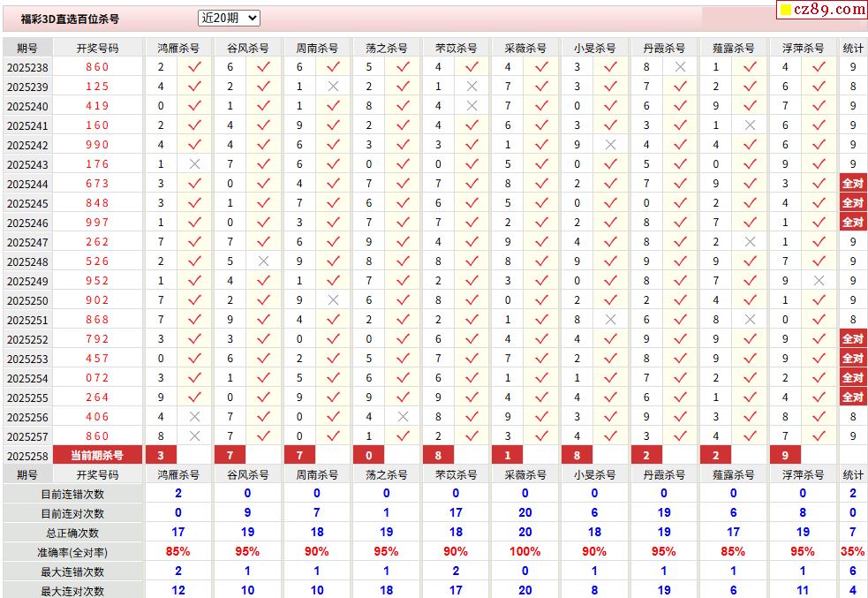
Task: Click the cross mark for 鸿雁杀号 in row 2025257
Action: pos(194,436)
